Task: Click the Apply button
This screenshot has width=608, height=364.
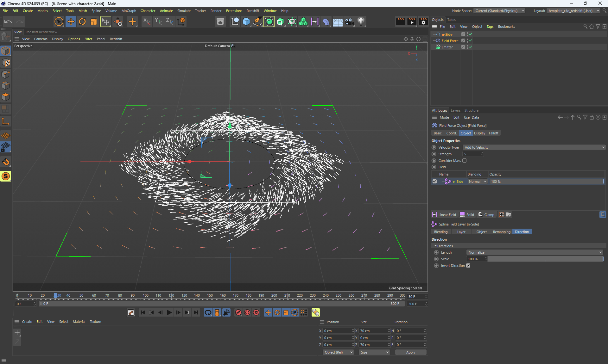Action: point(410,352)
